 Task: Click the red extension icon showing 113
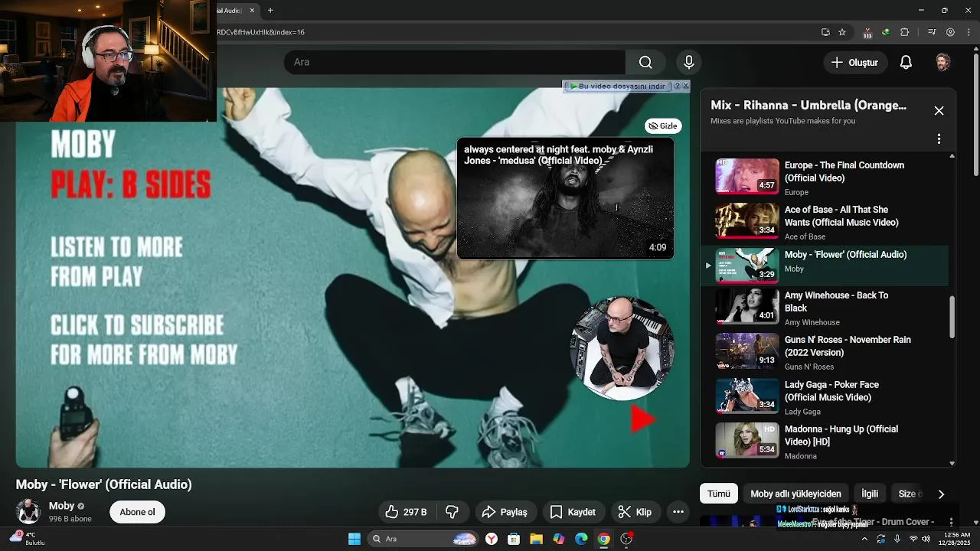[x=867, y=33]
